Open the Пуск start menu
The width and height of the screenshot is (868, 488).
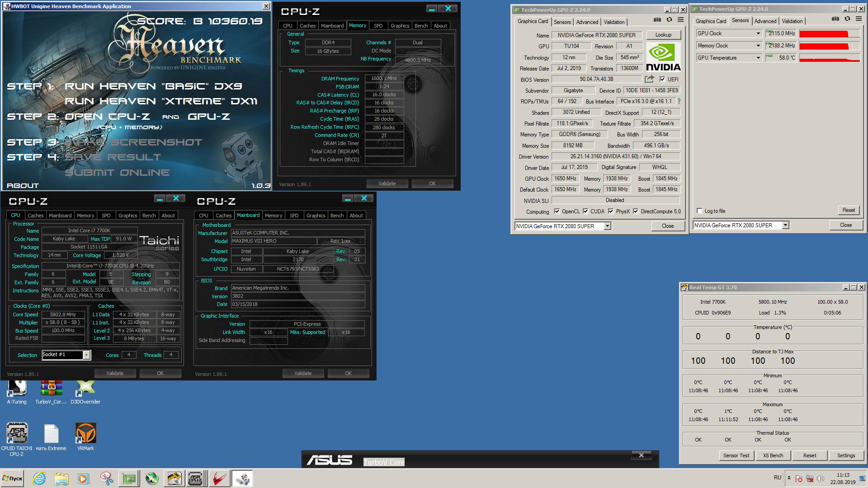(13, 479)
